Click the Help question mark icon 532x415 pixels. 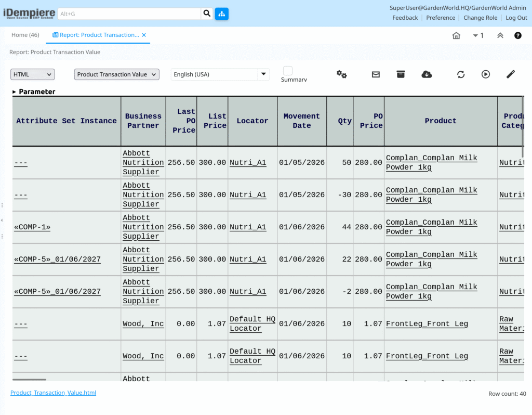click(518, 35)
